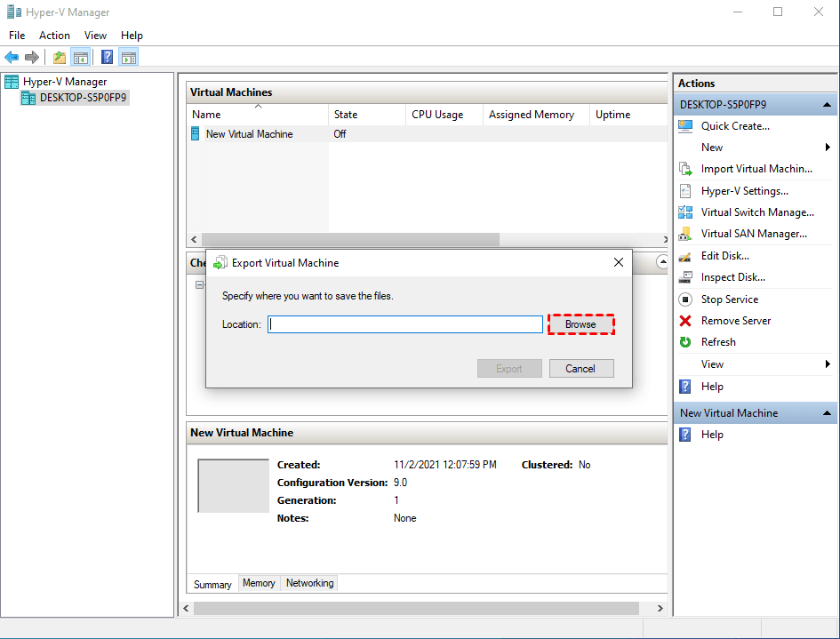
Task: Toggle Show/Hide Action Pane toolbar icon
Action: pyautogui.click(x=129, y=57)
